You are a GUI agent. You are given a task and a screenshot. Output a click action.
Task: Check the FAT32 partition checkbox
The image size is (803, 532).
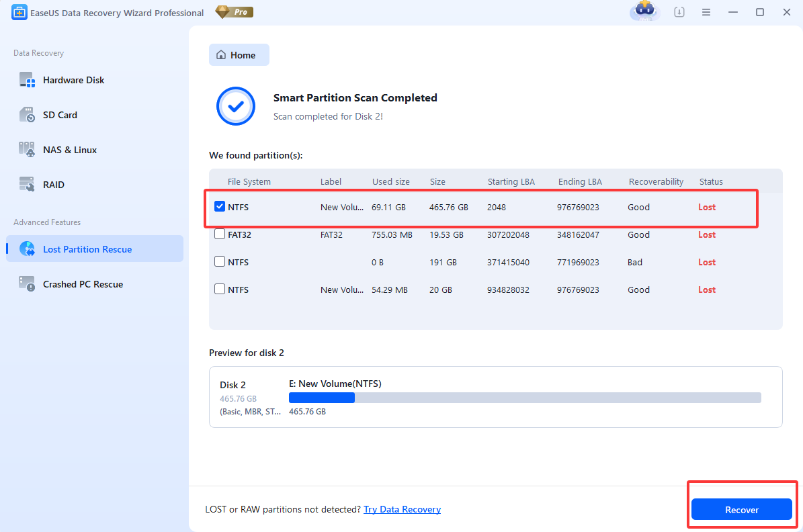[x=220, y=234]
